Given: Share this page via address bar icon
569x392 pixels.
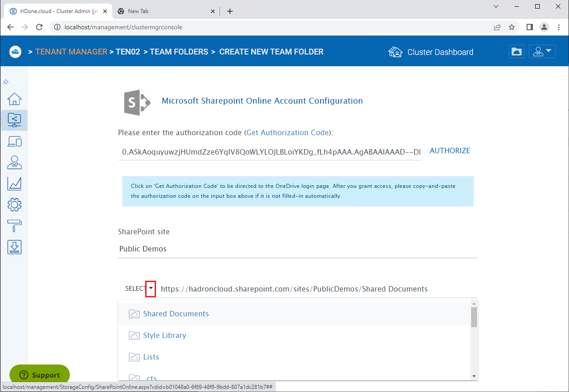Looking at the screenshot, I should pos(497,27).
